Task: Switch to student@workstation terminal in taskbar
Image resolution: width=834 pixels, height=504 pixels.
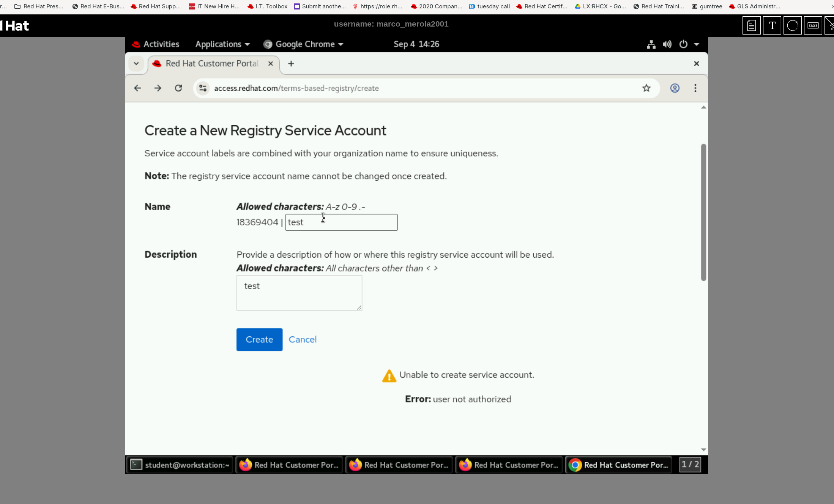Action: click(x=179, y=465)
